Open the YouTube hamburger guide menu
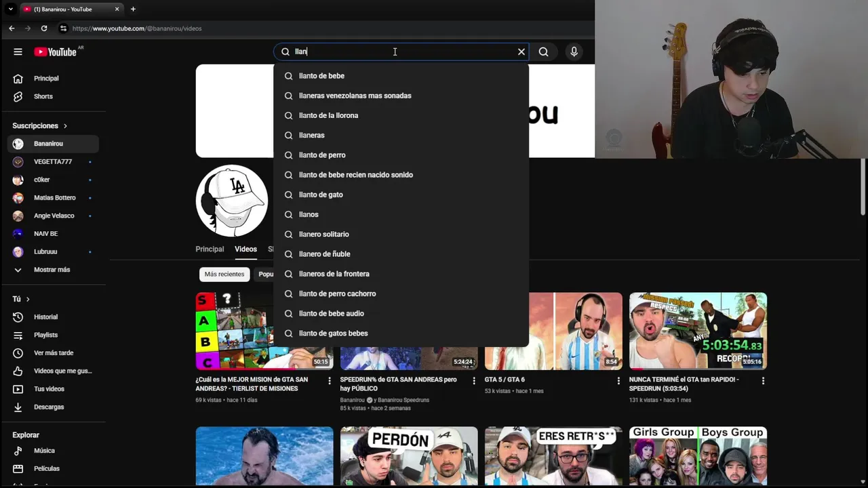 tap(18, 52)
